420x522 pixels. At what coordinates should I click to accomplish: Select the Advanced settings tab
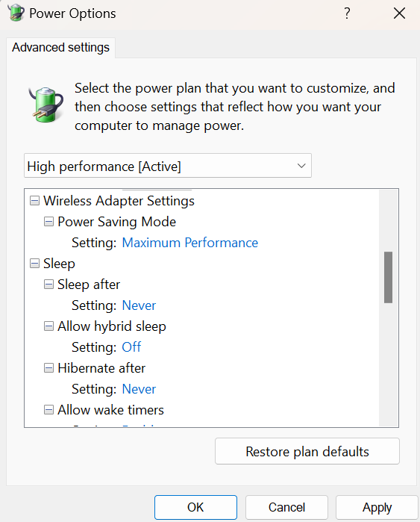pyautogui.click(x=61, y=48)
